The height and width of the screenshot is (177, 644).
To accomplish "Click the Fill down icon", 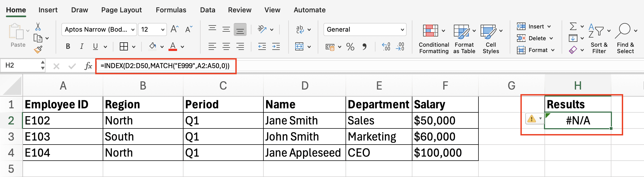I will tap(573, 38).
